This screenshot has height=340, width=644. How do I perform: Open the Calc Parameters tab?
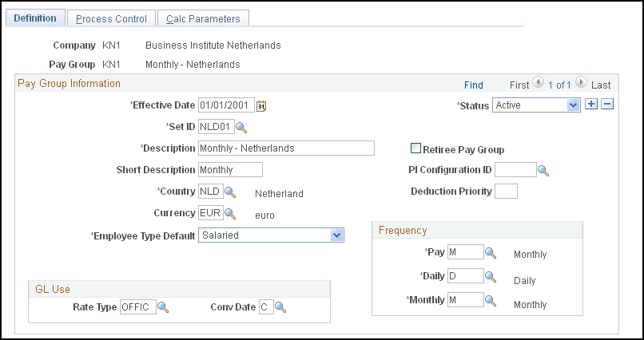point(203,18)
